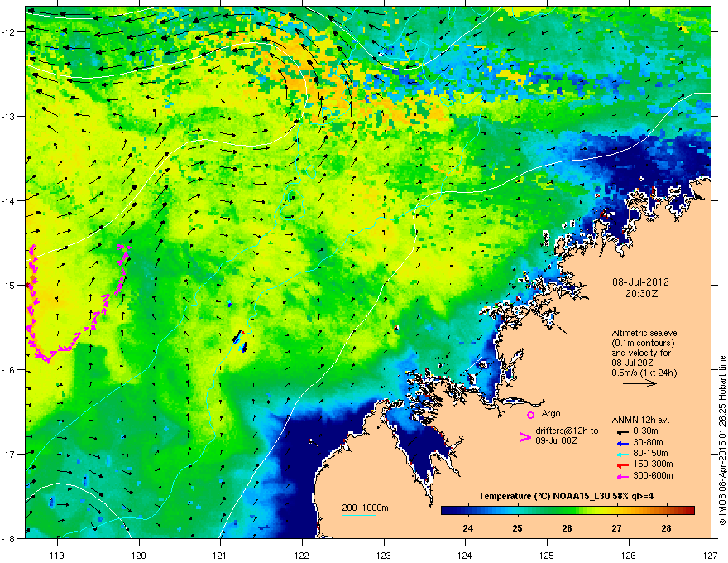Click the blue 30-80m legend arrow

tap(621, 443)
